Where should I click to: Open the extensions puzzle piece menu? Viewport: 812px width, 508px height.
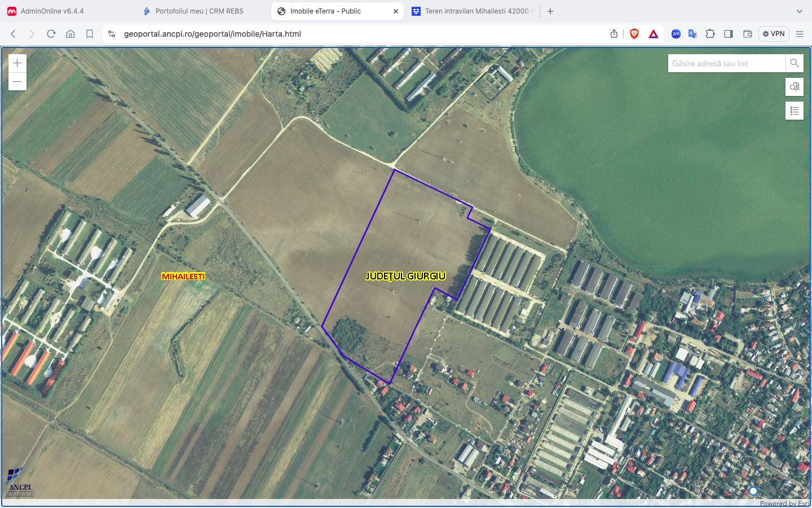710,33
